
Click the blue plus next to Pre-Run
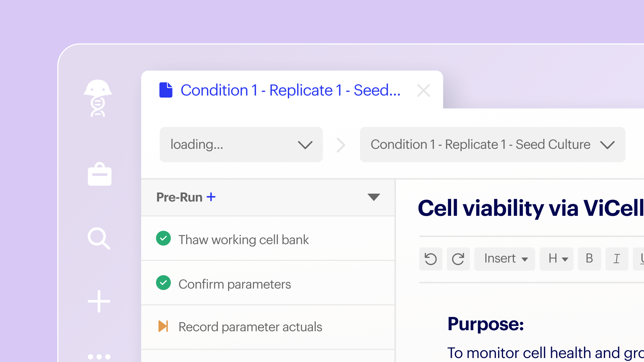[x=211, y=197]
